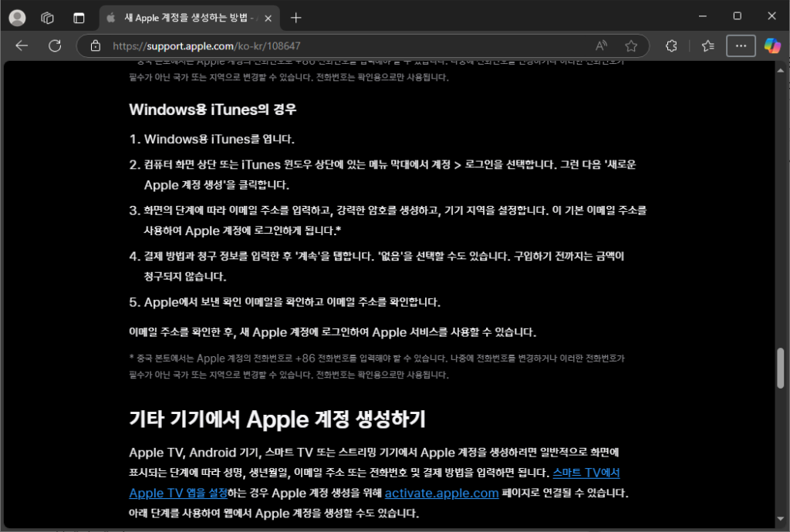Open a new tab with plus button
The image size is (790, 532).
(296, 19)
